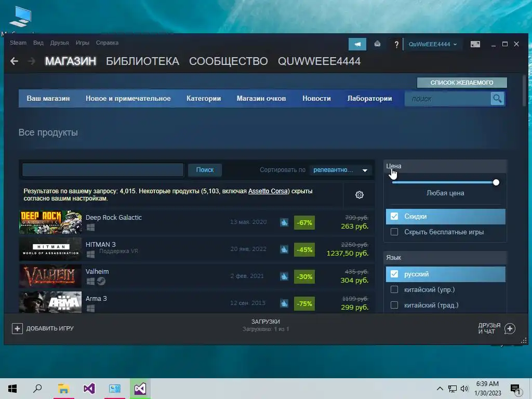
Task: Click the store поиск search field
Action: coord(448,99)
